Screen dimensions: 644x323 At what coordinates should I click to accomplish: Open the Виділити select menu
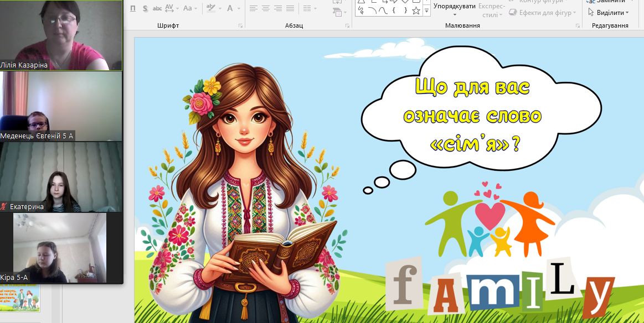coord(608,13)
